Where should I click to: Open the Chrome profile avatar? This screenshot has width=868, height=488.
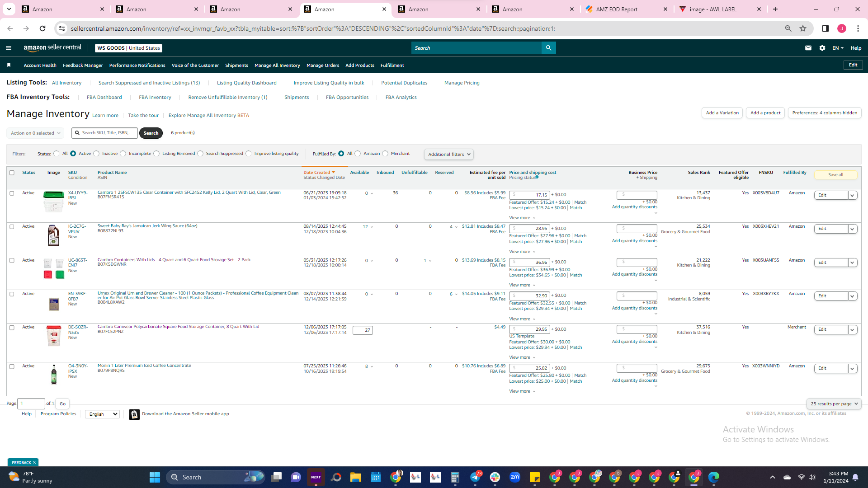coord(842,28)
